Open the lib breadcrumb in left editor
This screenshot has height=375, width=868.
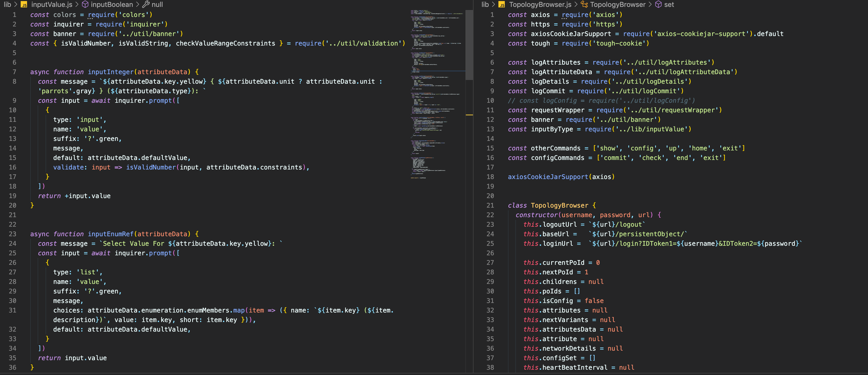(7, 5)
